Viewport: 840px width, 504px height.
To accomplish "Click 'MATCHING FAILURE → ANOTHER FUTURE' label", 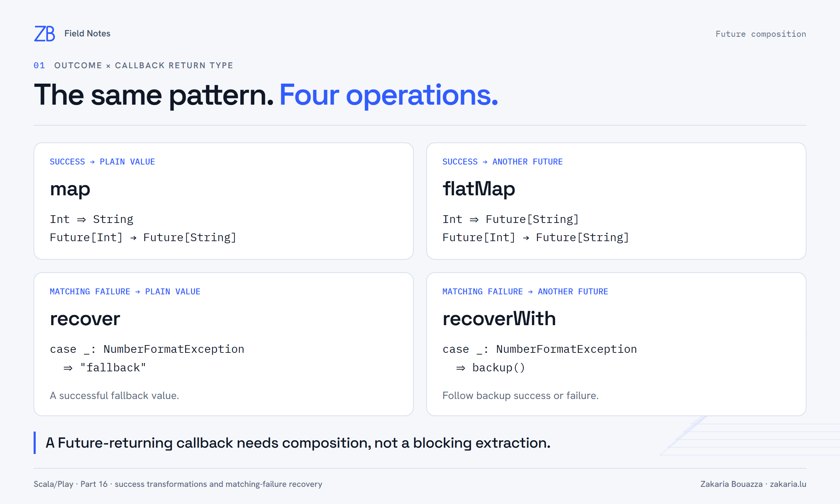I will tap(525, 292).
